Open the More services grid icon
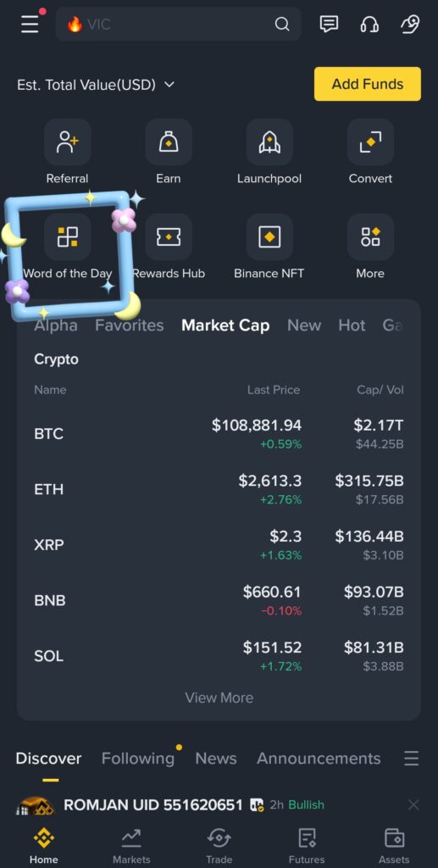 point(370,237)
